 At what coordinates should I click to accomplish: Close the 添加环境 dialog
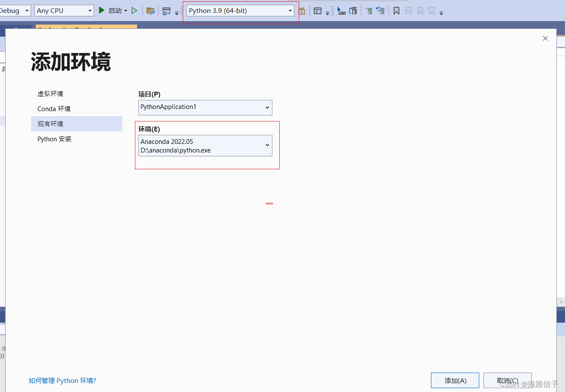545,38
